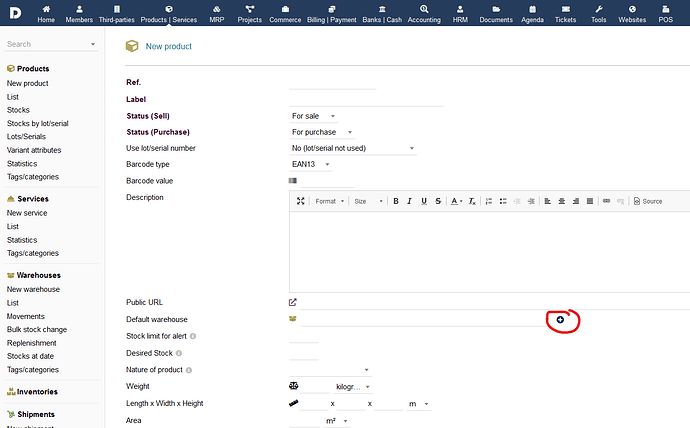The height and width of the screenshot is (428, 690).
Task: Open New product under Products sidebar
Action: [x=27, y=83]
